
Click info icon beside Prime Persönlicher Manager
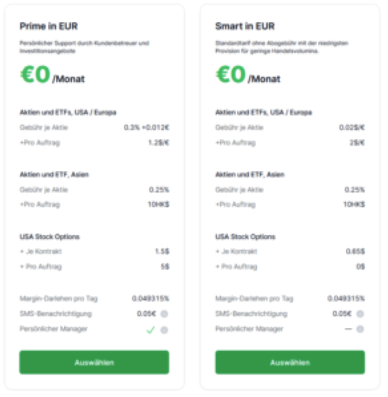164,330
